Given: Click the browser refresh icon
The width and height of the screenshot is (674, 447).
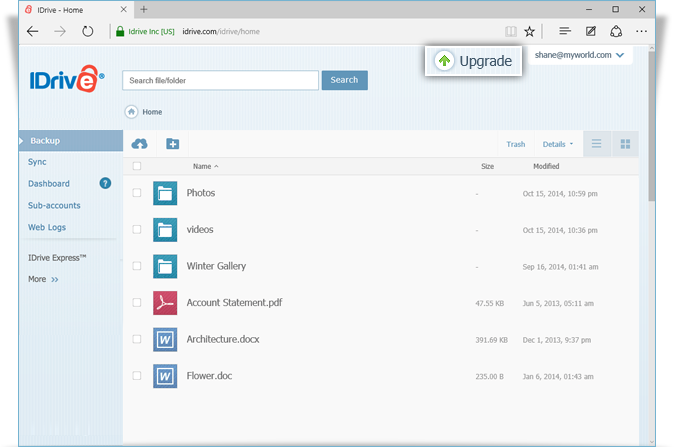Looking at the screenshot, I should click(88, 31).
